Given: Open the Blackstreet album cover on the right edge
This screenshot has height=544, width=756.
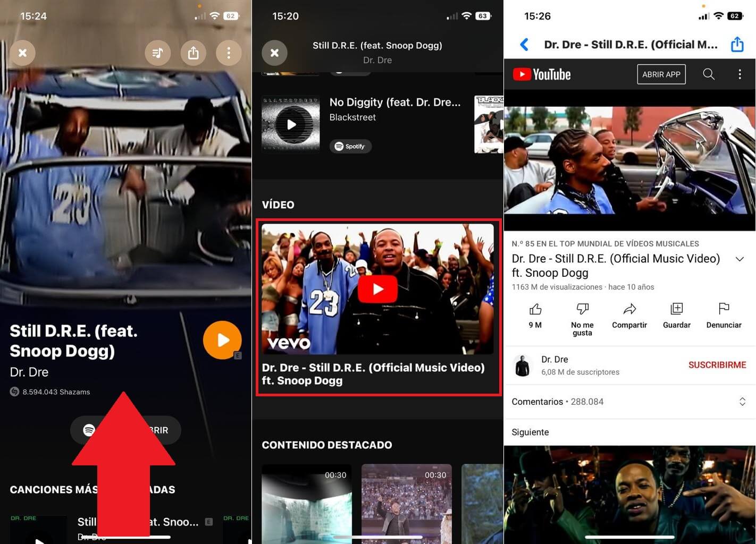Looking at the screenshot, I should 489,124.
